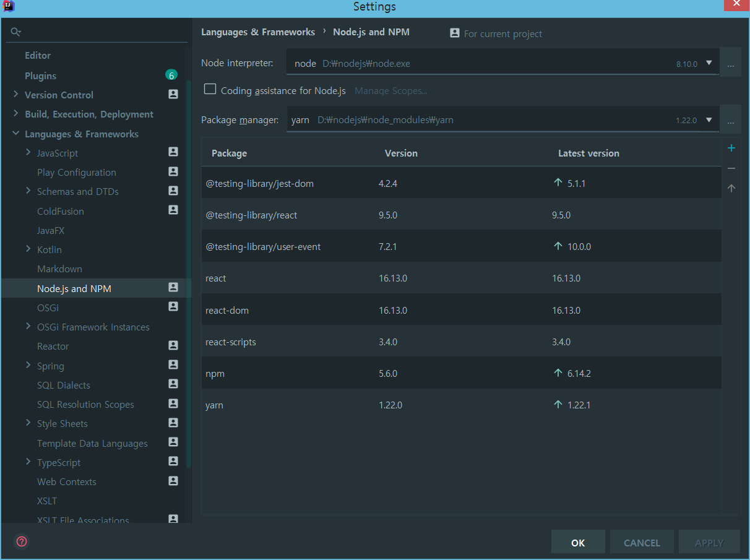Select the react-dom package row
The image size is (750, 560).
point(461,310)
